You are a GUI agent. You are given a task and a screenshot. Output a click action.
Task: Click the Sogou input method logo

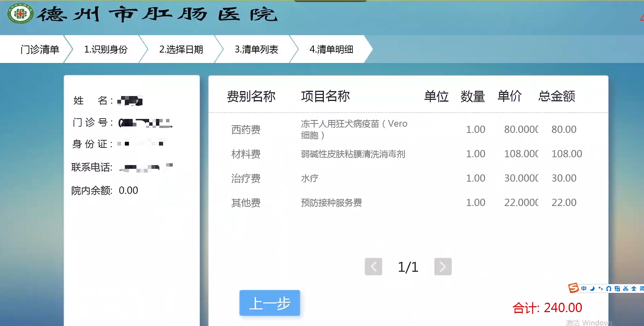[574, 288]
